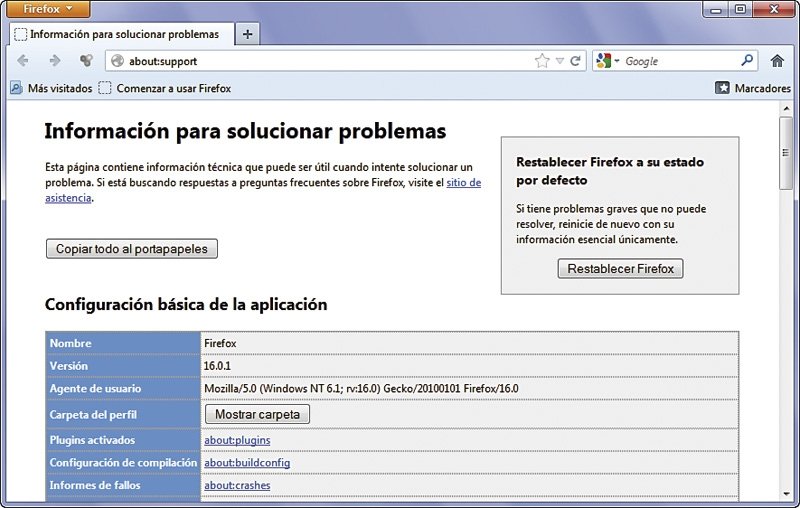Open the Google search engine dropdown

(x=607, y=61)
